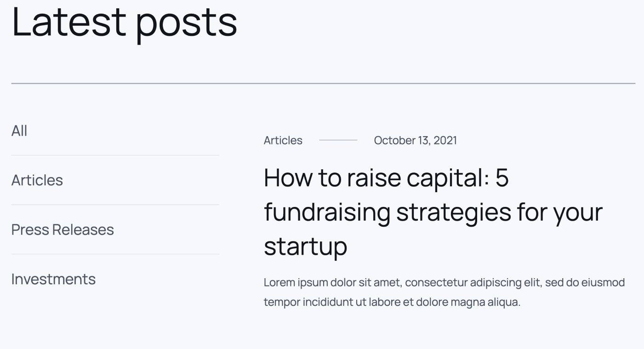Screen dimensions: 644x349
Task: Select Press Releases from the filter list
Action: pos(63,230)
